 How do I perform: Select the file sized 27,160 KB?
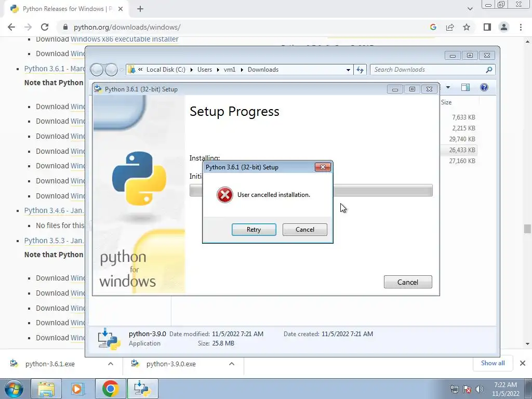pos(462,161)
